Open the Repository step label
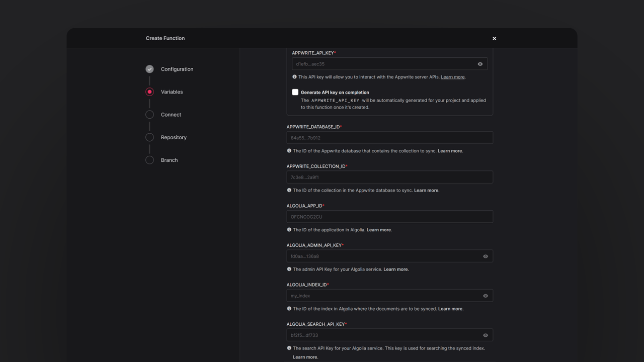Image resolution: width=644 pixels, height=362 pixels. click(x=174, y=137)
